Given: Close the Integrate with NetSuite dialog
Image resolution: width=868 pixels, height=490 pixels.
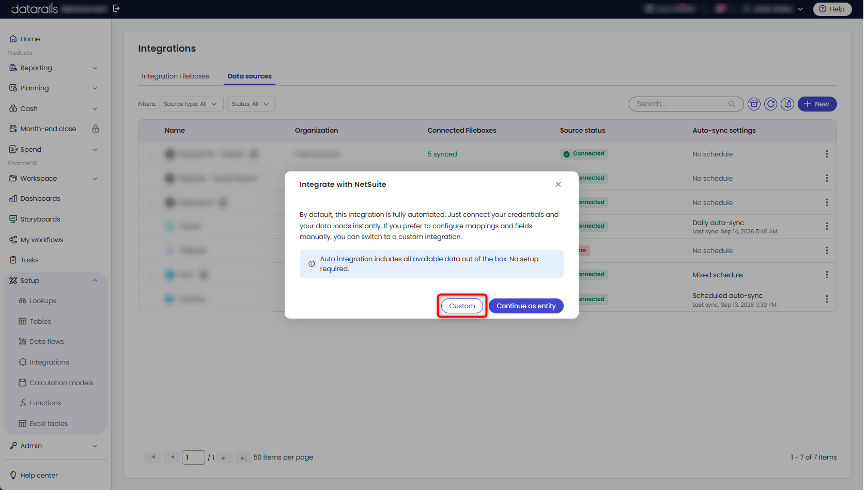Looking at the screenshot, I should coord(558,184).
